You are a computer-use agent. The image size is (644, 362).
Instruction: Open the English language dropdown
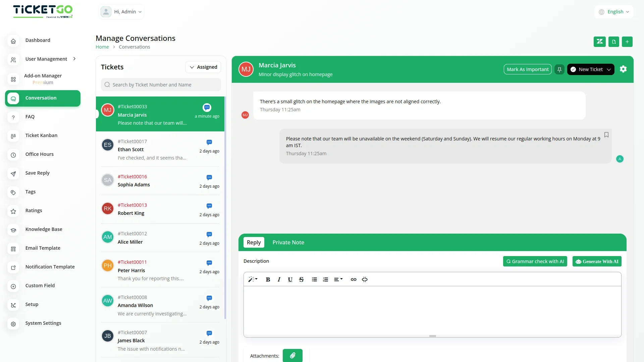tap(614, 12)
